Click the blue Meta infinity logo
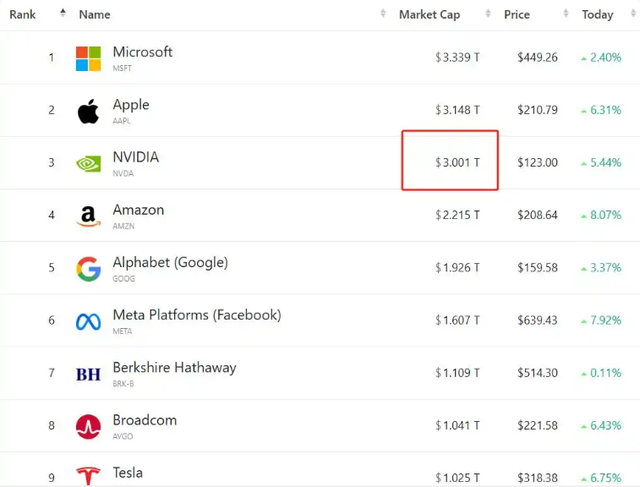This screenshot has width=640, height=487. [88, 322]
